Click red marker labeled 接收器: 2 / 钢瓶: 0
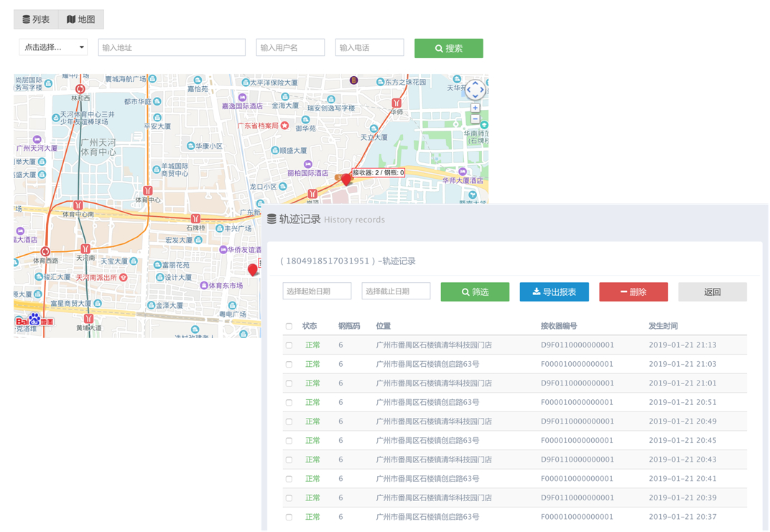Viewport: 770px width, 532px height. [x=346, y=178]
